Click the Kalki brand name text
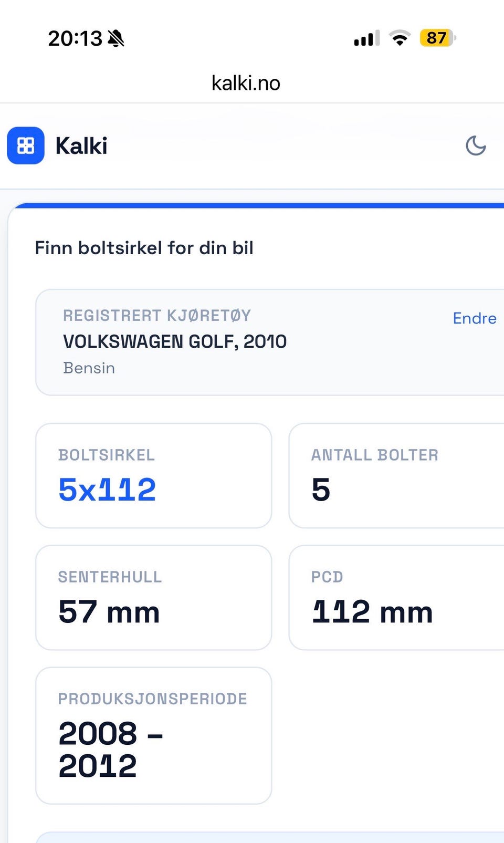 tap(81, 146)
